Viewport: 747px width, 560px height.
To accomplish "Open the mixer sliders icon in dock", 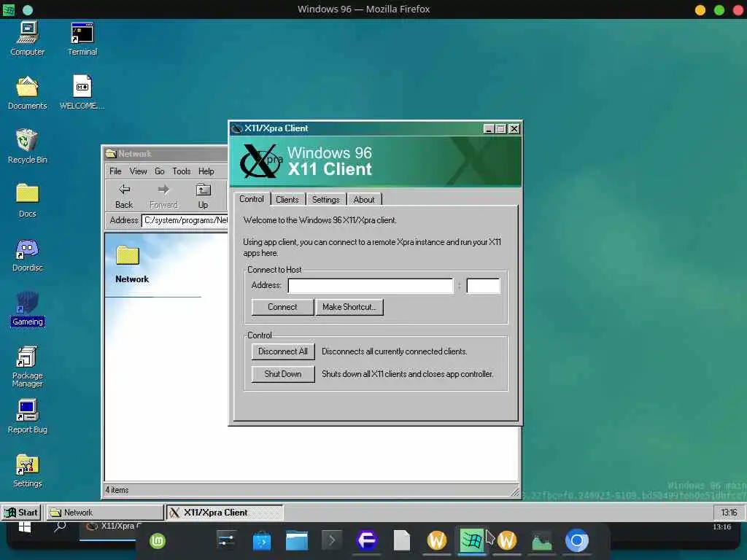I will click(226, 540).
